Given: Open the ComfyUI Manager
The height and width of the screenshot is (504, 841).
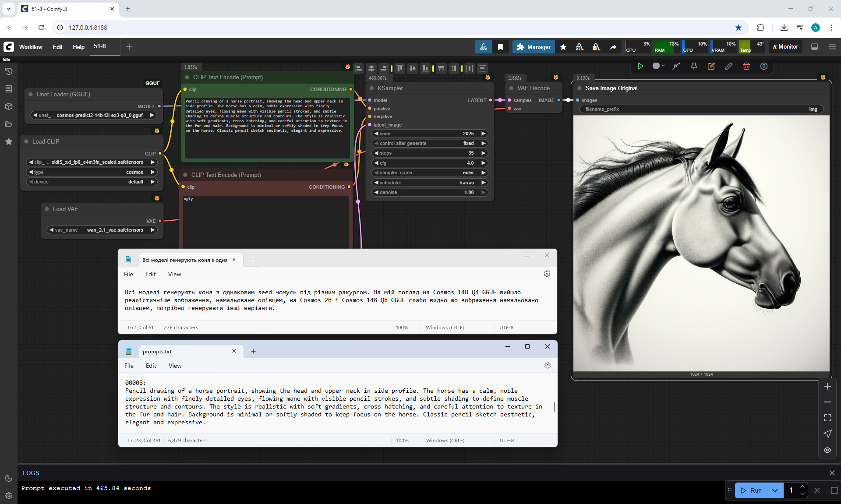Looking at the screenshot, I should point(533,47).
